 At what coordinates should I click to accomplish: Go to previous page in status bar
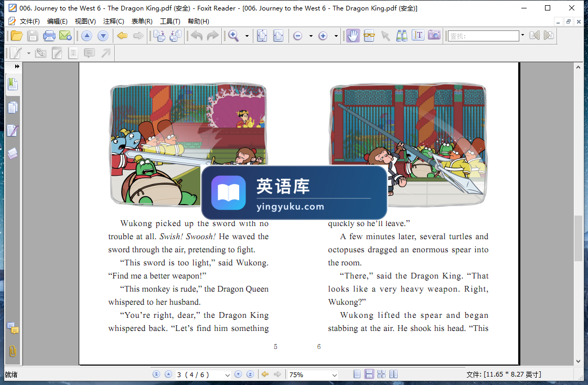coord(168,374)
